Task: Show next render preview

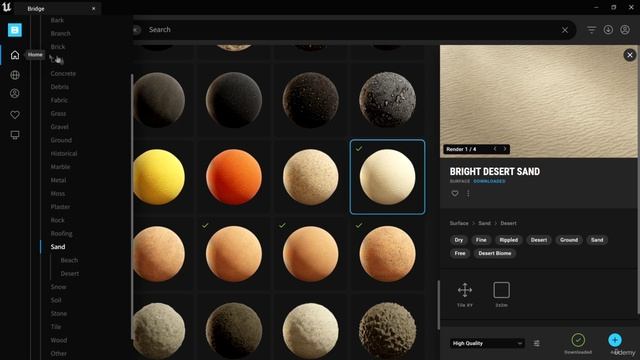Action: (505, 149)
